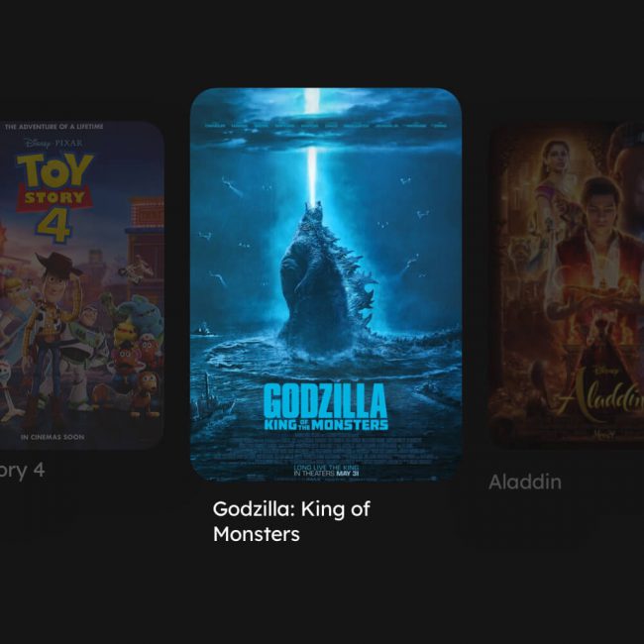The width and height of the screenshot is (644, 644).
Task: Open the Aladdin poster card
Action: pos(567,285)
